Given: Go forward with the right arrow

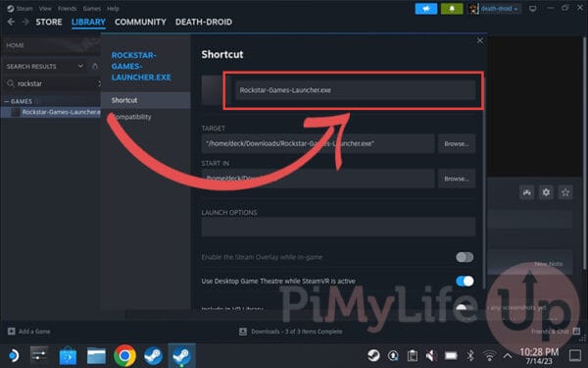Looking at the screenshot, I should (x=25, y=22).
